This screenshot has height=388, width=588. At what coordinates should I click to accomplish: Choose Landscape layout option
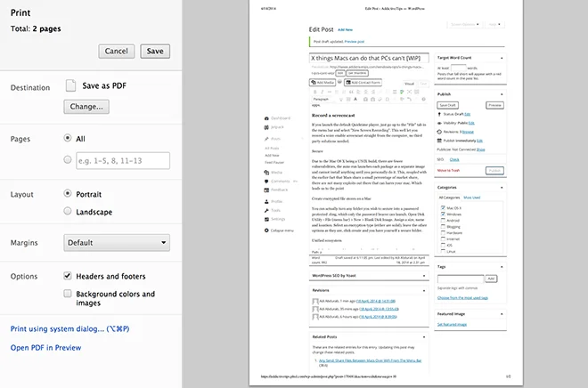(x=68, y=211)
